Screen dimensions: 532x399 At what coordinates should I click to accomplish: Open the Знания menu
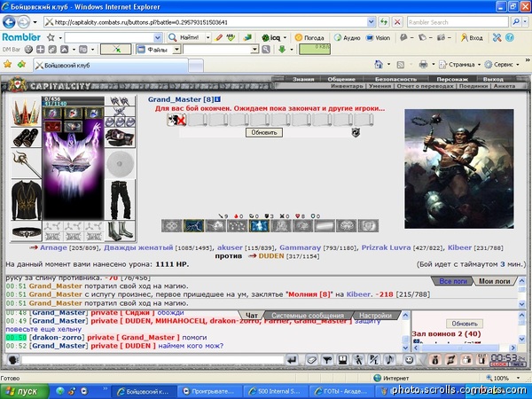(x=303, y=79)
